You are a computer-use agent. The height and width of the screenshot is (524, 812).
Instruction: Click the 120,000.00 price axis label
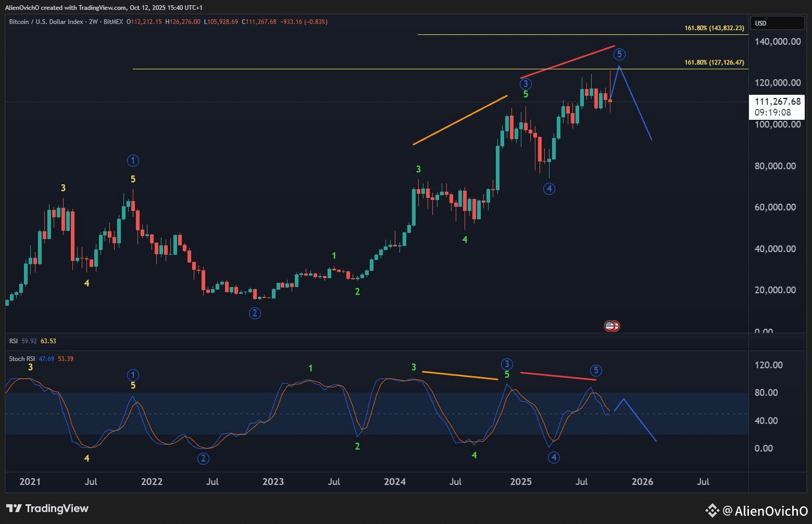point(778,83)
